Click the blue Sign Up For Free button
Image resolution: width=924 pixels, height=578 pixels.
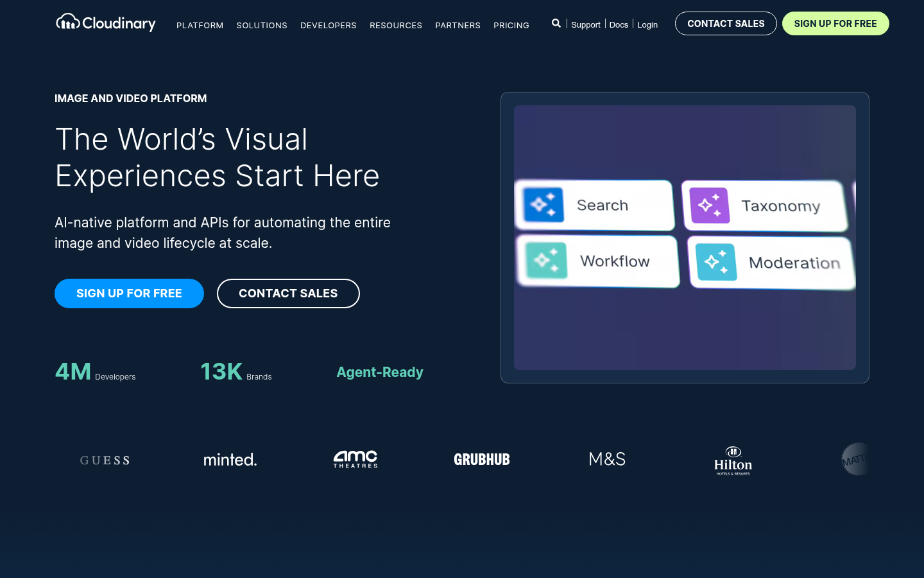tap(129, 293)
